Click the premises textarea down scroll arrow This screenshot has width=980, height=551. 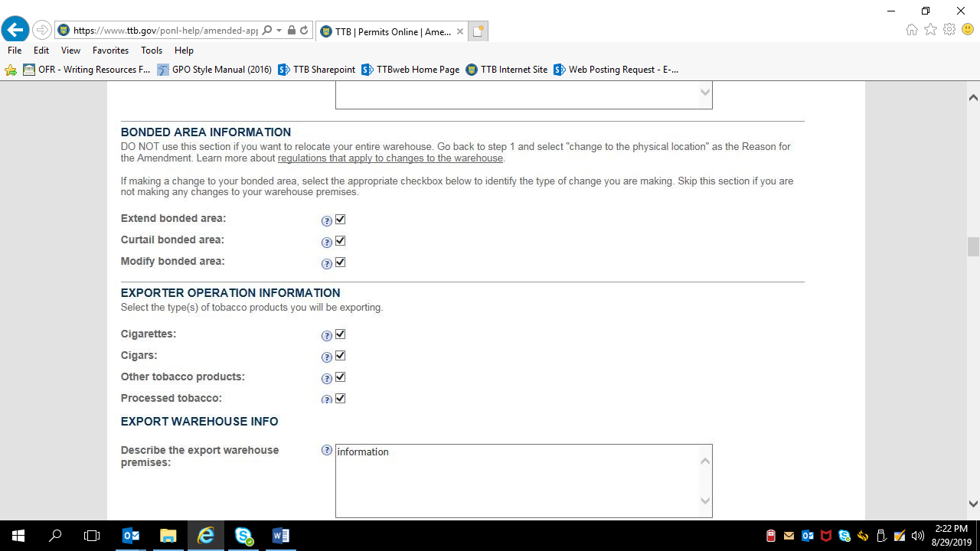click(x=705, y=500)
